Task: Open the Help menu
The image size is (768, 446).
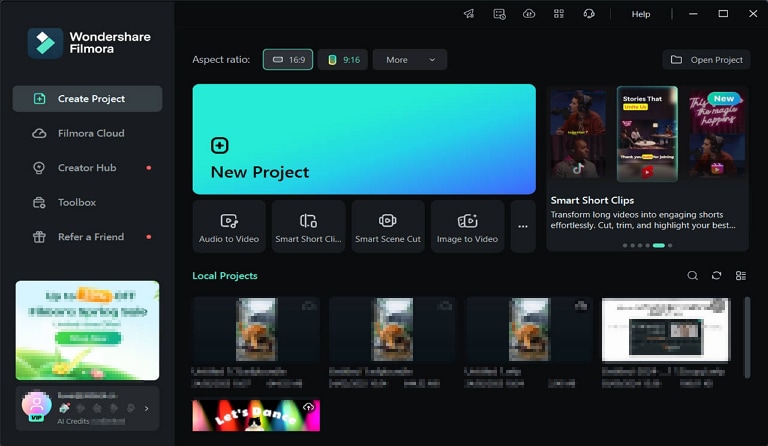Action: tap(641, 14)
